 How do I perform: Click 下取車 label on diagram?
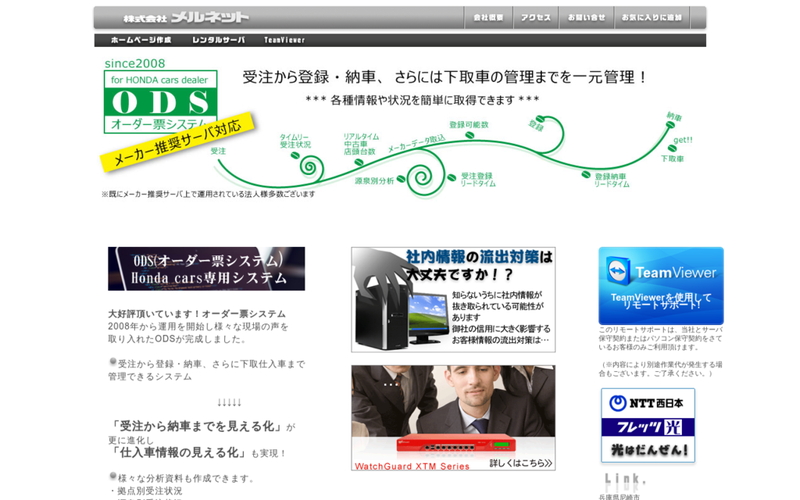672,159
